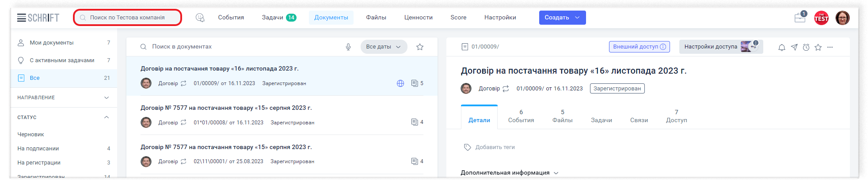Click the microphone voice search icon

pos(348,47)
